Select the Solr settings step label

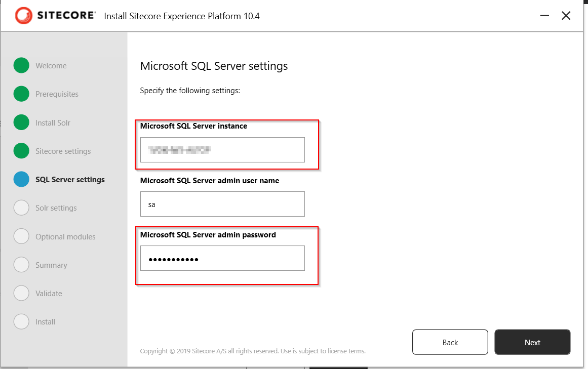coord(56,208)
